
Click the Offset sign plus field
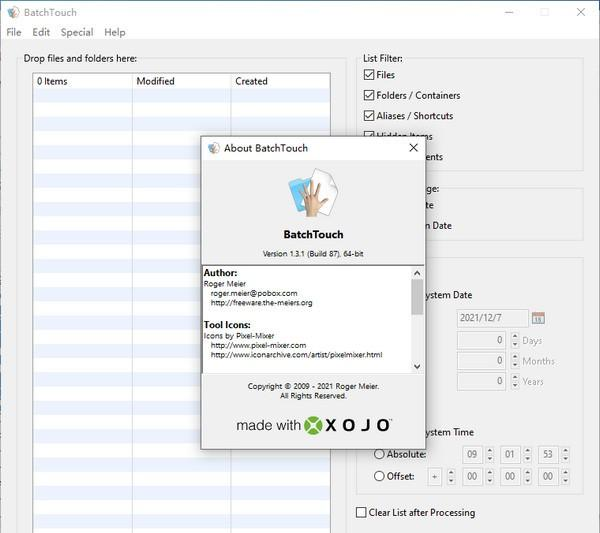pyautogui.click(x=434, y=476)
